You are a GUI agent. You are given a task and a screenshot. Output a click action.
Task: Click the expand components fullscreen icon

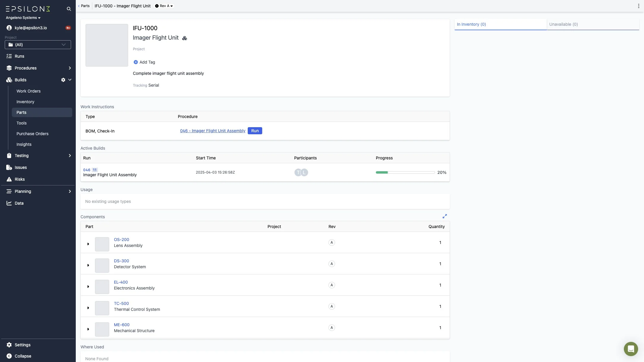(x=445, y=216)
